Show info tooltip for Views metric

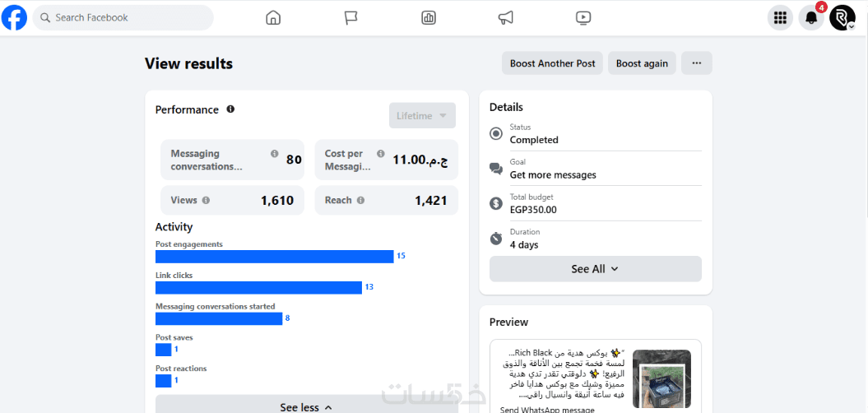(x=206, y=200)
